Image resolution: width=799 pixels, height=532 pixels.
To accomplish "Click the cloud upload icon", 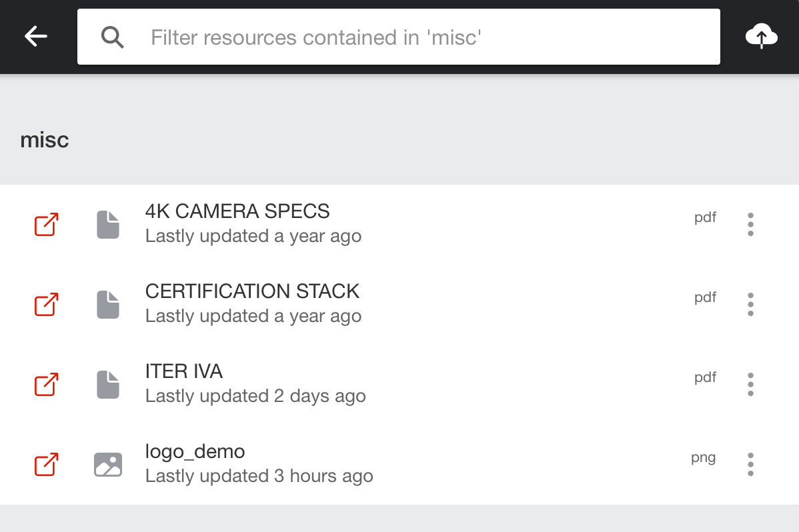I will (x=761, y=37).
